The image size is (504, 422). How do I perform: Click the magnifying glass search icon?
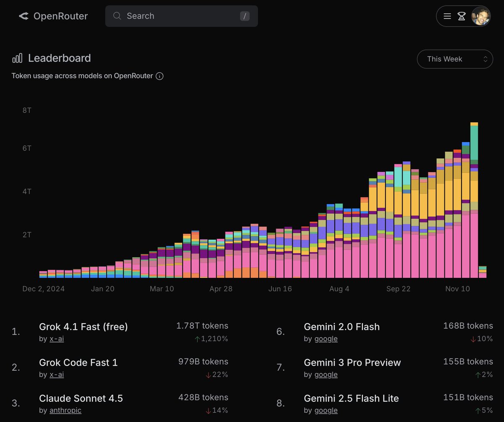[117, 16]
